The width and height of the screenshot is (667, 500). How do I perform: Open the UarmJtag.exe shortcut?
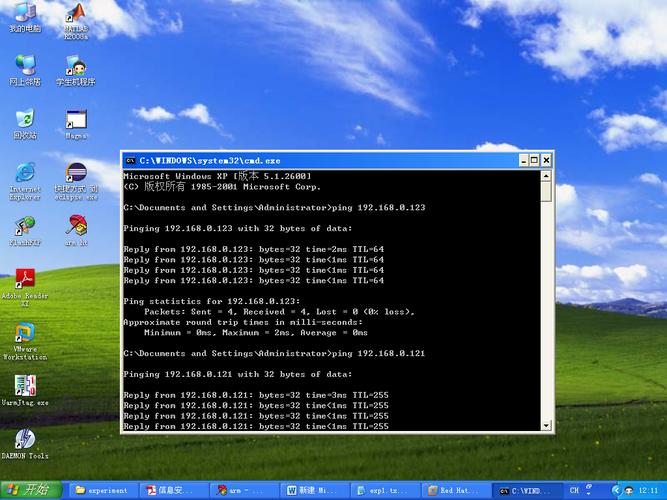pos(25,390)
